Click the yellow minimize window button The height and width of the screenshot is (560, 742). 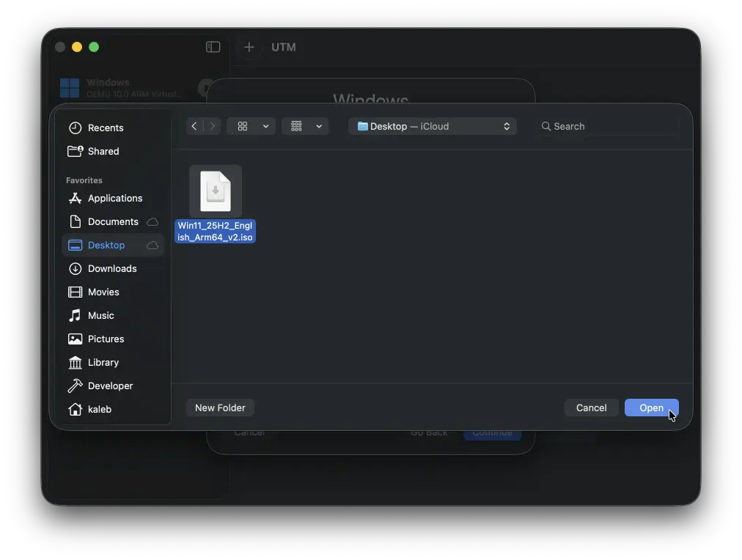coord(77,47)
